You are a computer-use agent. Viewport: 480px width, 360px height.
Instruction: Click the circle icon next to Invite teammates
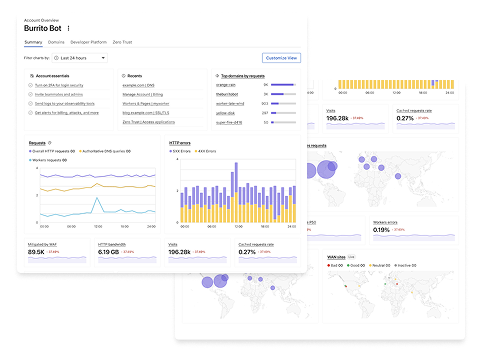pyautogui.click(x=30, y=94)
